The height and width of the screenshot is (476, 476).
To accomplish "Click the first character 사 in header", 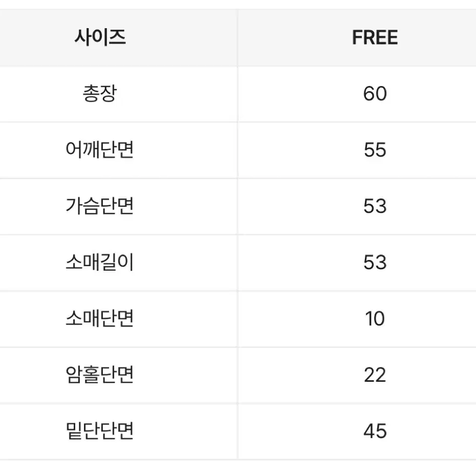I will (x=83, y=38).
